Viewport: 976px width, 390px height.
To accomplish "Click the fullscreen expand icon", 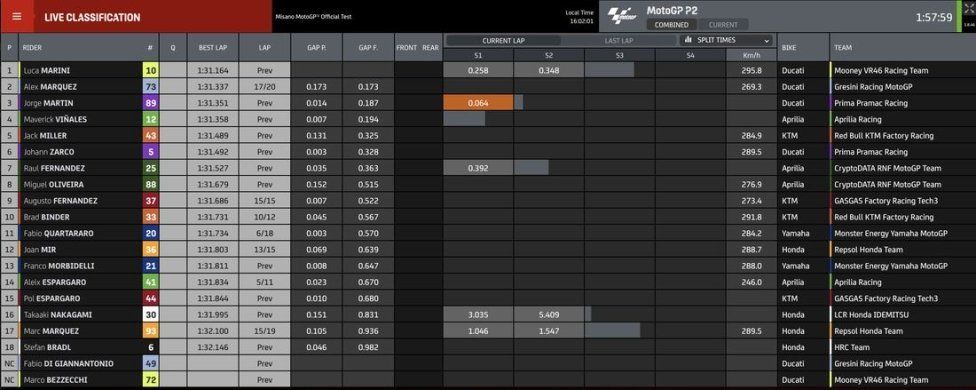I will coord(969,9).
